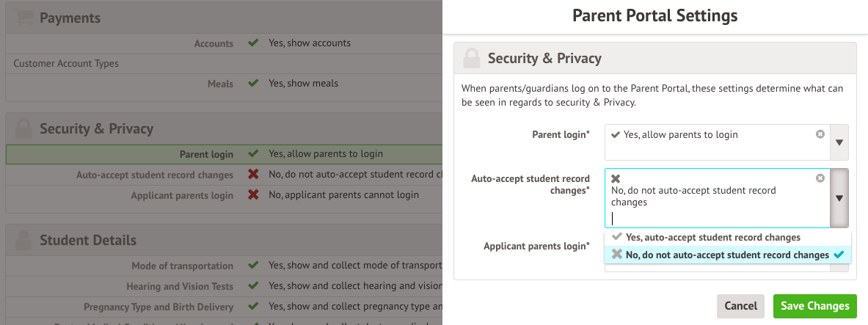The image size is (868, 325).
Task: Collapse the Auto-accept student record changes dropdown
Action: tap(839, 198)
